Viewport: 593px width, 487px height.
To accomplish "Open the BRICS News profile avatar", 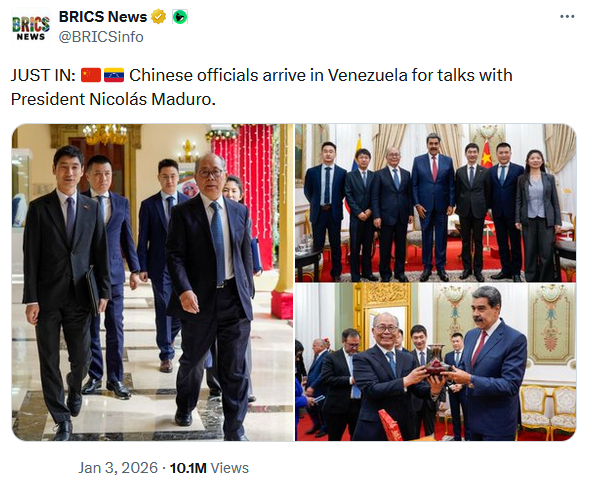I will coord(31,27).
